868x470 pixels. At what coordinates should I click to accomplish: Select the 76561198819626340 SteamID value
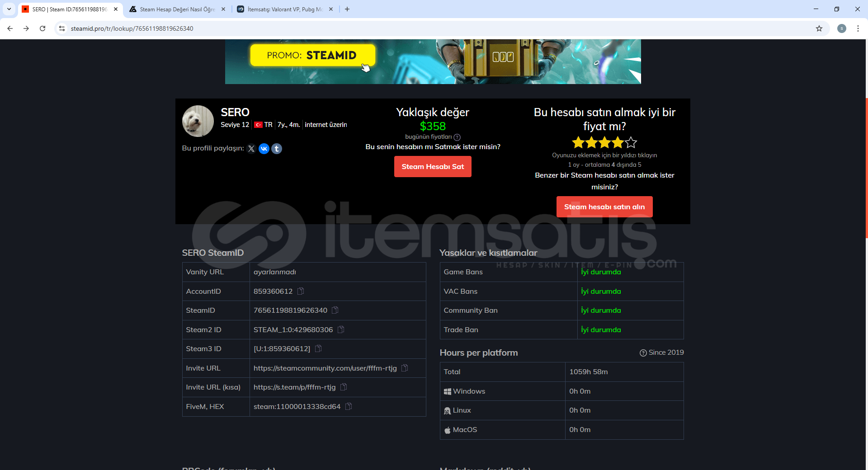tap(290, 310)
